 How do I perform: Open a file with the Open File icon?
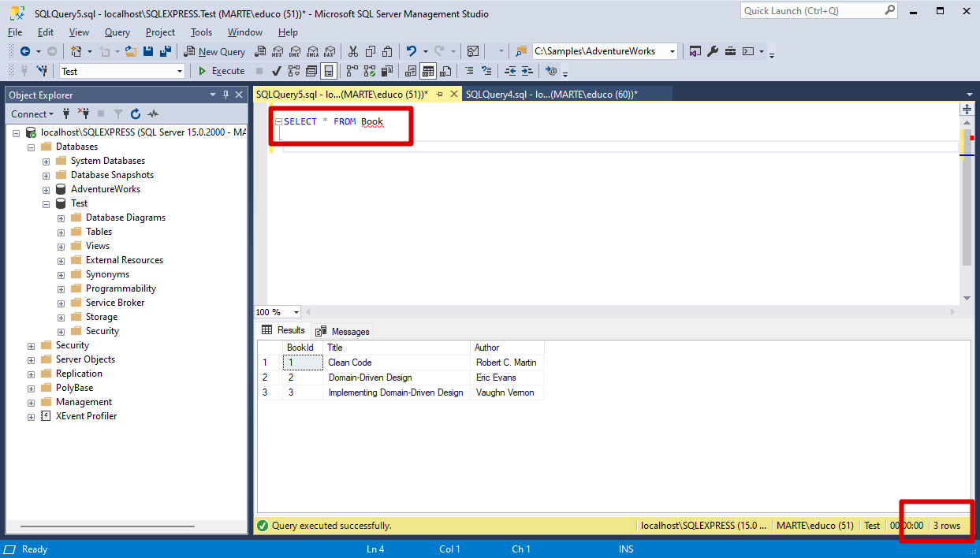pyautogui.click(x=131, y=51)
